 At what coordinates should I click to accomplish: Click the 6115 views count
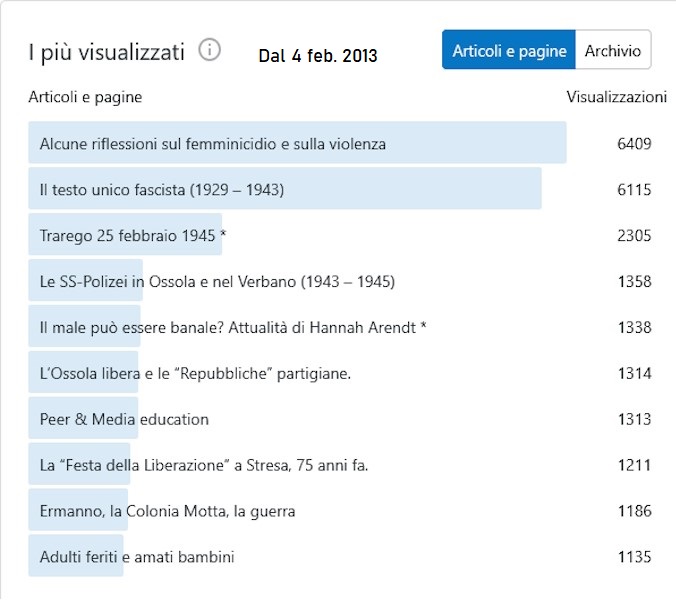pyautogui.click(x=634, y=190)
